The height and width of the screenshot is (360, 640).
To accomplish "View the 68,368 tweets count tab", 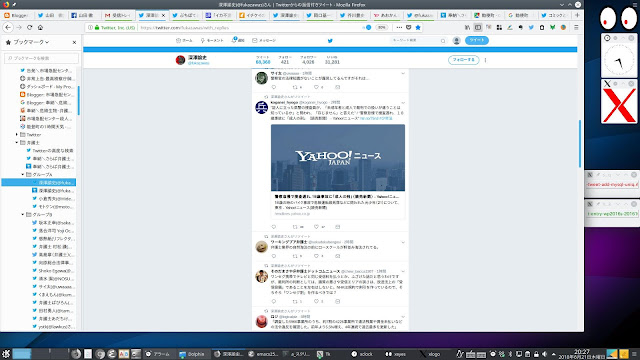I will [x=263, y=60].
